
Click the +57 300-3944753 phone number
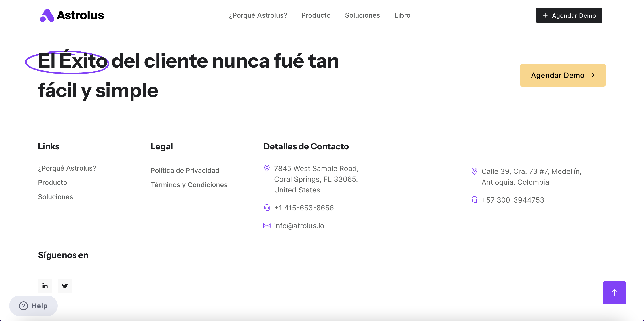(513, 200)
